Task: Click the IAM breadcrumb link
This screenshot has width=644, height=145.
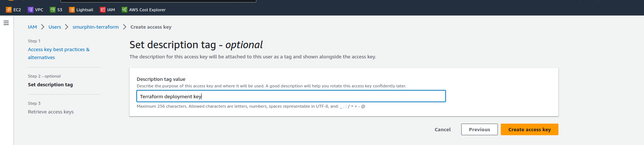Action: [32, 27]
